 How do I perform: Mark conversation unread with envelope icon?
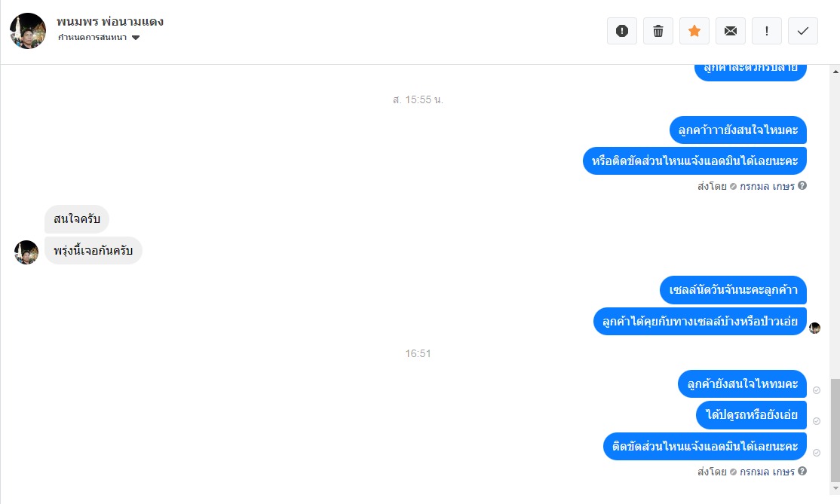click(730, 31)
